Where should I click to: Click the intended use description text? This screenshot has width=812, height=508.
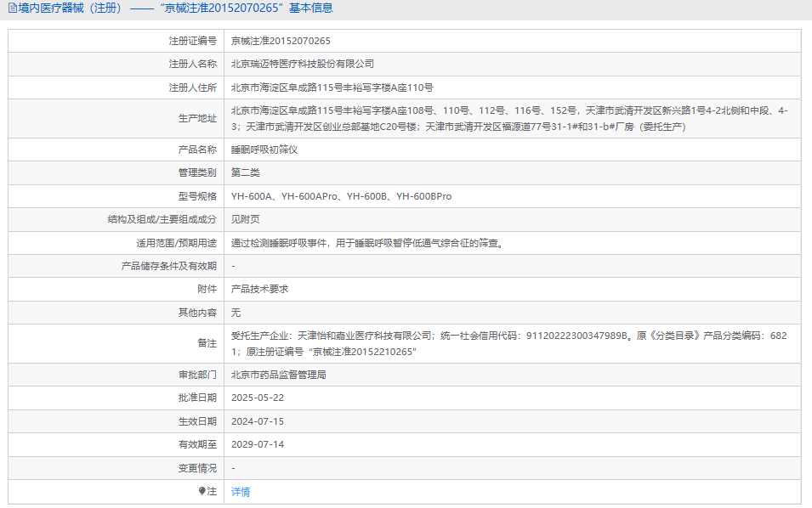coord(369,243)
